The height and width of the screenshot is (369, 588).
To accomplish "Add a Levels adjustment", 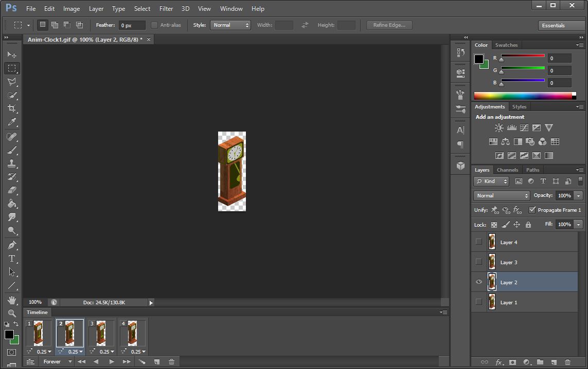I will 511,128.
